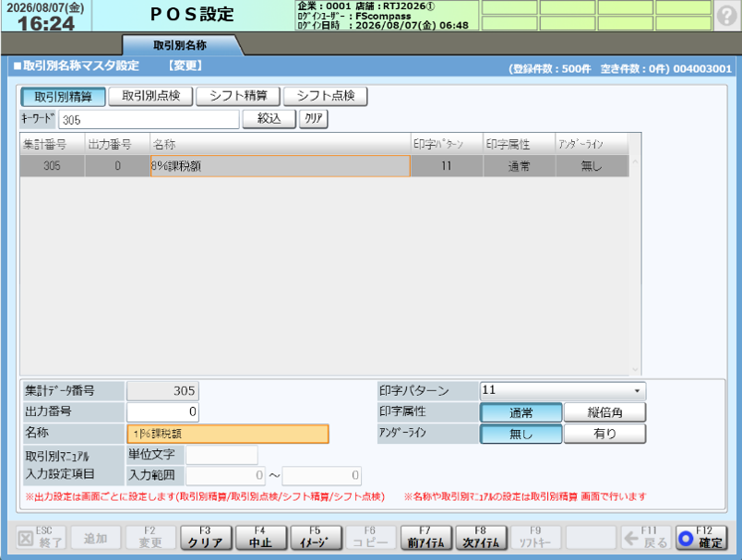
Task: Click the 305 cell in 集計番号 column
Action: pyautogui.click(x=52, y=166)
